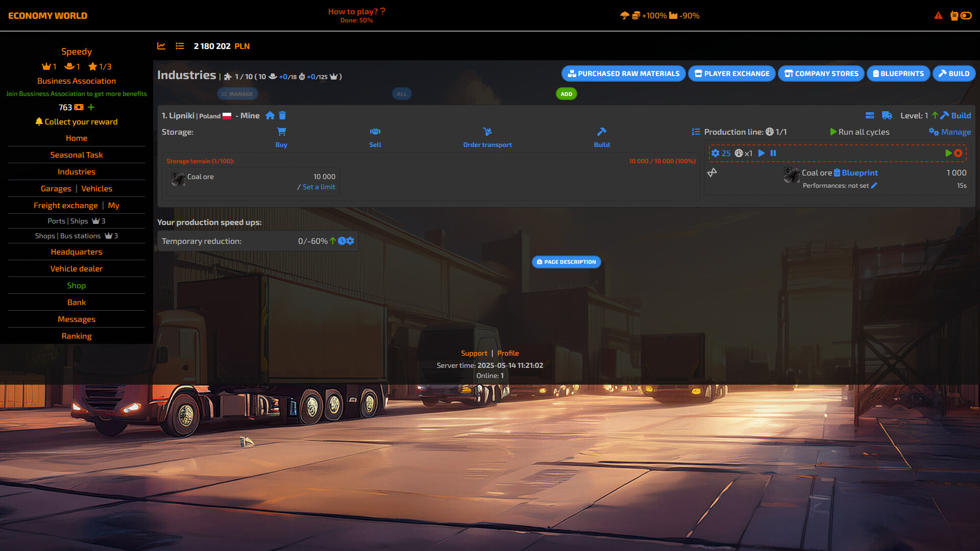Open Bank from the sidebar

coord(76,302)
